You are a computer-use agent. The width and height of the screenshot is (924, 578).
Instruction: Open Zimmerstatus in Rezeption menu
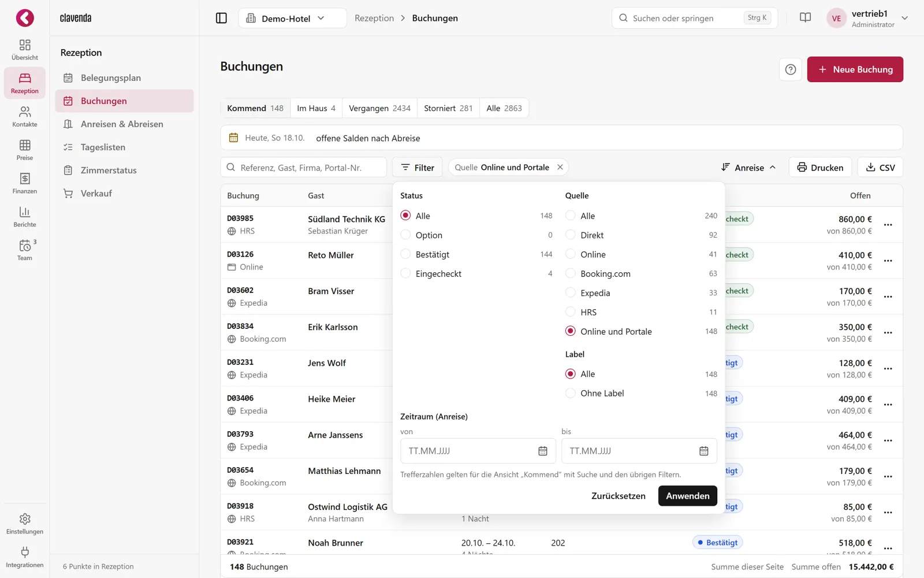124,170
